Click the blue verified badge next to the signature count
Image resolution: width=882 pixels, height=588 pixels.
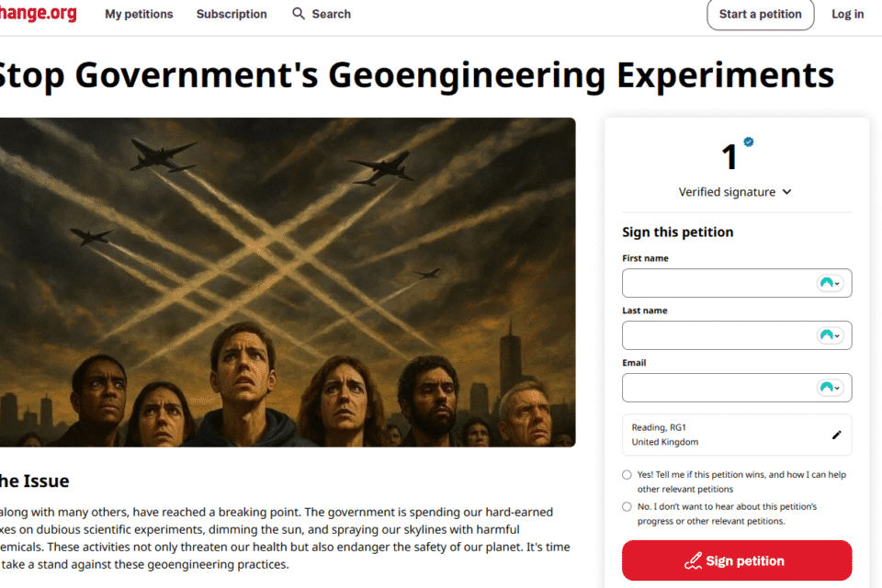(x=748, y=142)
